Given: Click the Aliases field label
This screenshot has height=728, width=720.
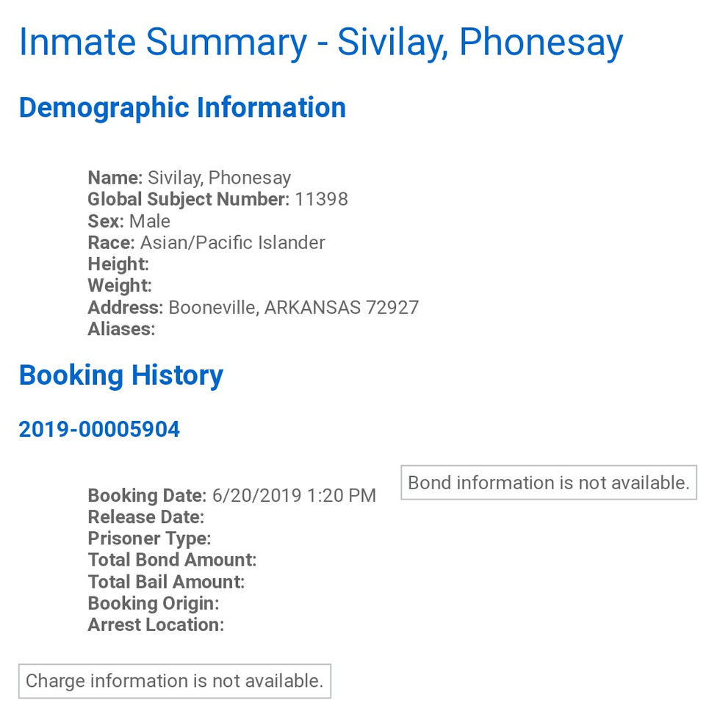Looking at the screenshot, I should coord(121,329).
